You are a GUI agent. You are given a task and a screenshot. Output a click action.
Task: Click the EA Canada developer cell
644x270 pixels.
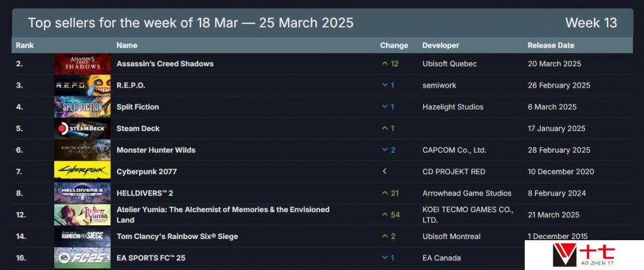click(442, 257)
